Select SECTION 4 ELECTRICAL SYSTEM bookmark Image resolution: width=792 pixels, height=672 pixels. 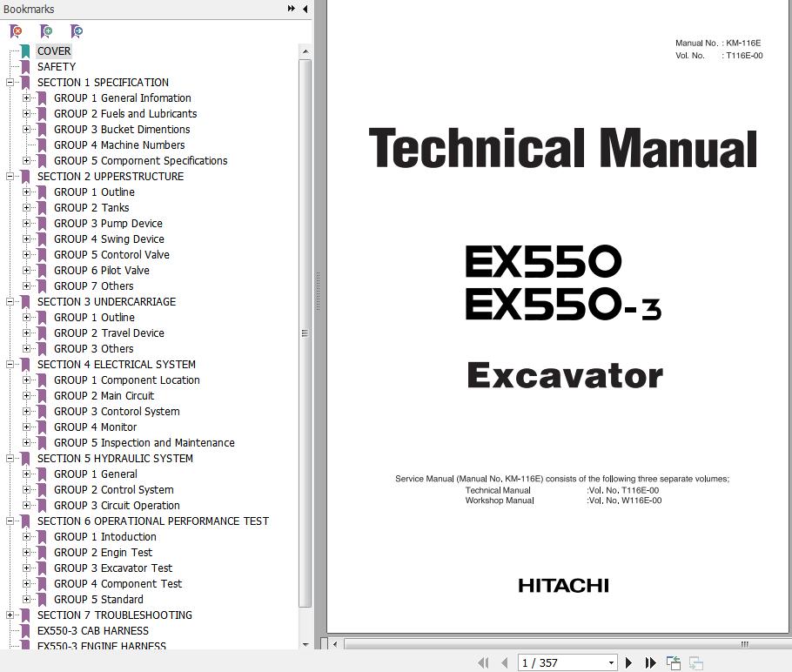coord(116,365)
